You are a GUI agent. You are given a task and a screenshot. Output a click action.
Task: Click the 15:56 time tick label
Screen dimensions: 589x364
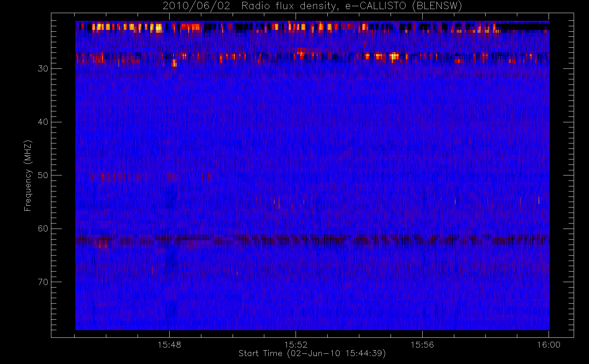[x=422, y=345]
